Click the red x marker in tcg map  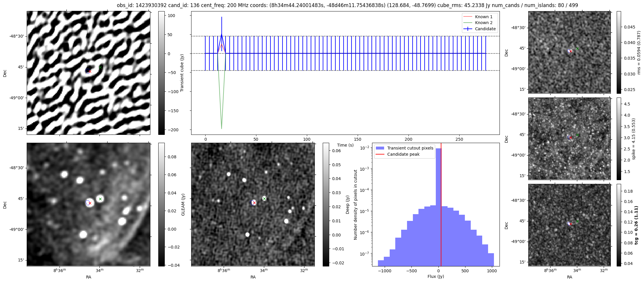click(x=571, y=224)
